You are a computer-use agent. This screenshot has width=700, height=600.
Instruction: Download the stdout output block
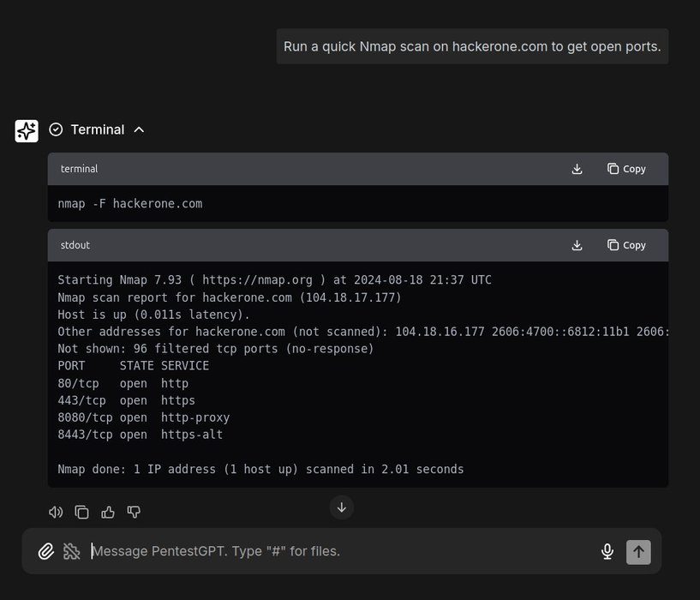(577, 245)
